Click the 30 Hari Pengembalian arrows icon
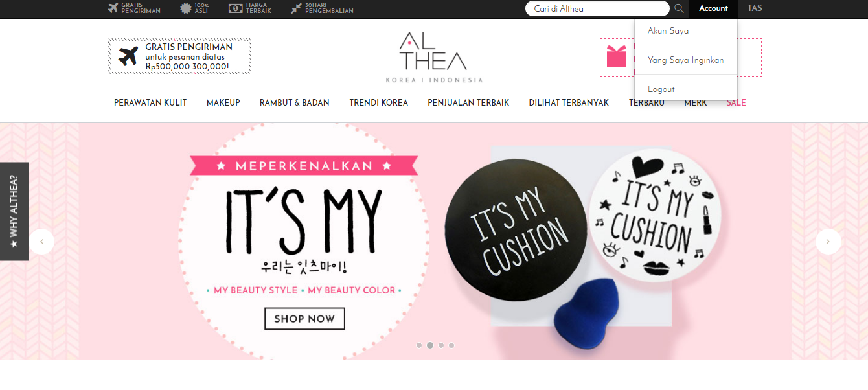Image resolution: width=868 pixels, height=390 pixels. (296, 8)
